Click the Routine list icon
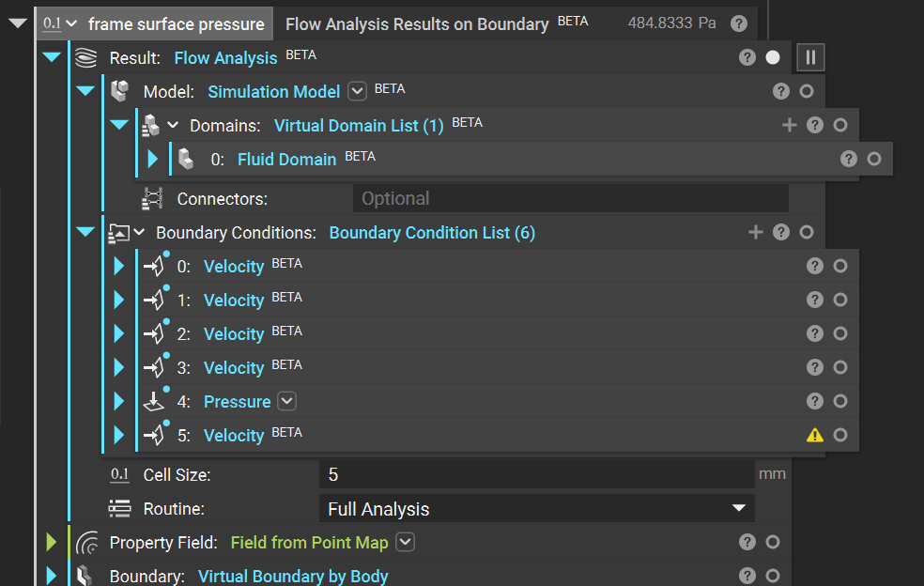924x586 pixels. point(119,508)
